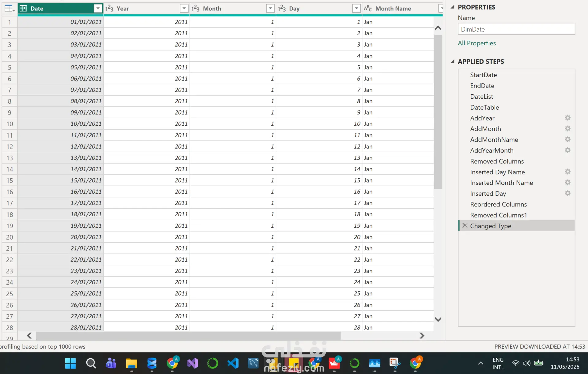Open the Day column filter dropdown

[356, 8]
